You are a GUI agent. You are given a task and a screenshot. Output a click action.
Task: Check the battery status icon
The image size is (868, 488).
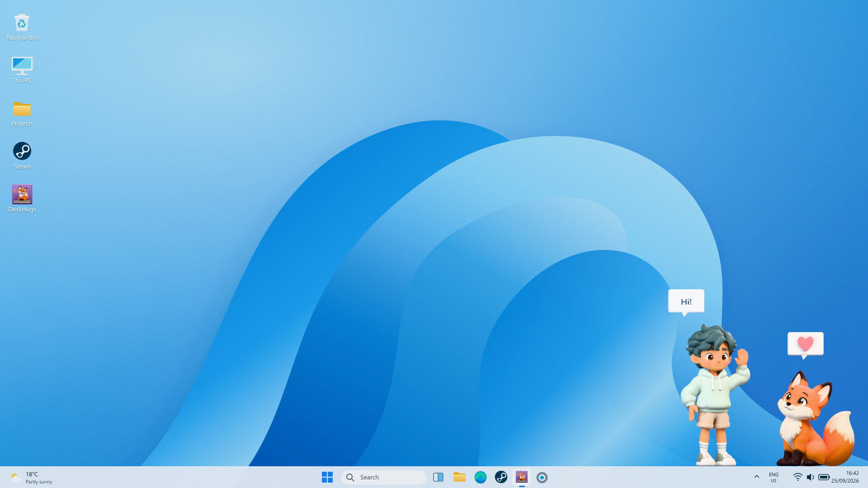pos(824,477)
